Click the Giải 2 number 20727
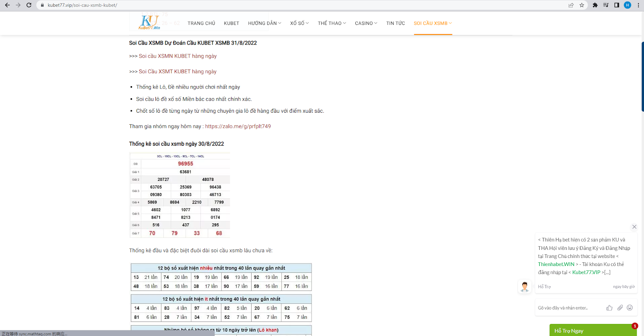644x336 pixels. point(163,179)
